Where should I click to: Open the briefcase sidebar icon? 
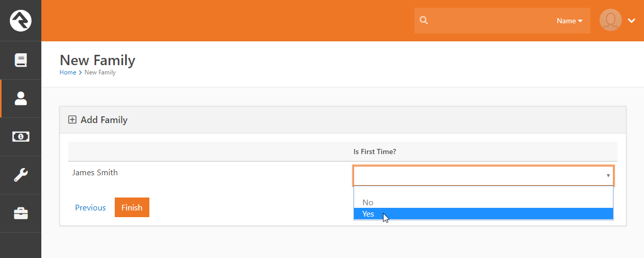pyautogui.click(x=21, y=213)
